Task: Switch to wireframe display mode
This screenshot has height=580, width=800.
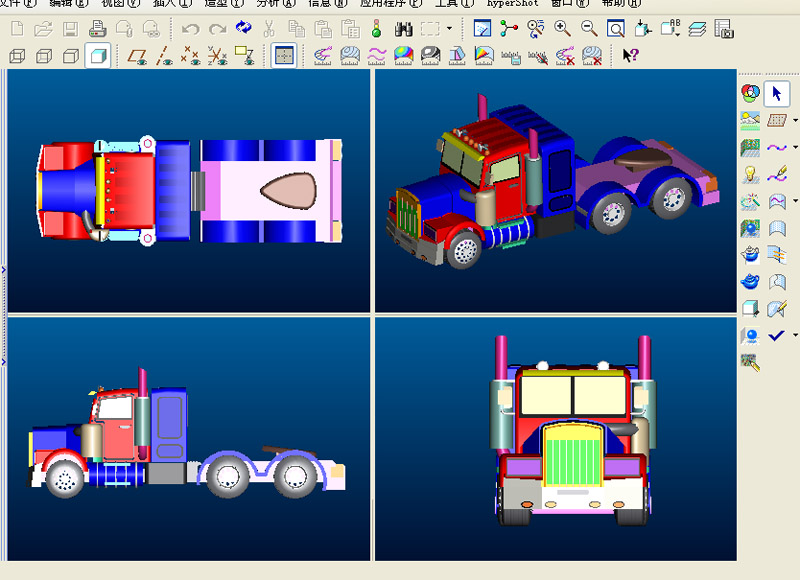Action: pos(17,55)
